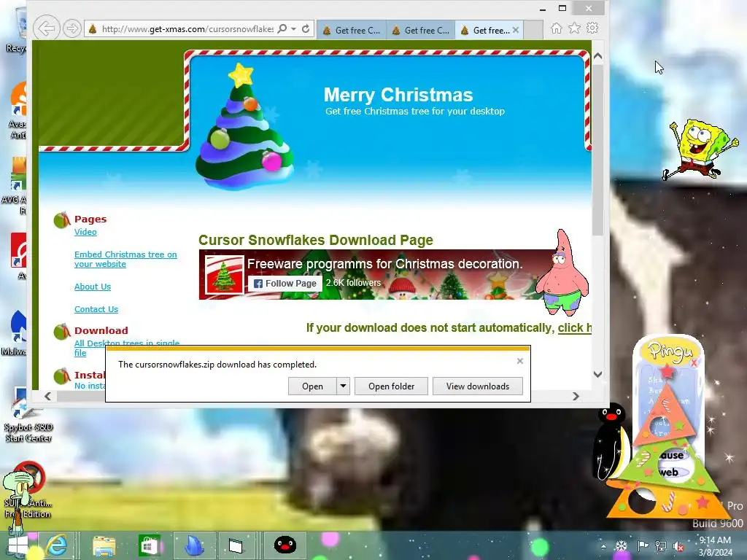Click the muted volume tray icon
This screenshot has height=560, width=747.
pyautogui.click(x=678, y=546)
